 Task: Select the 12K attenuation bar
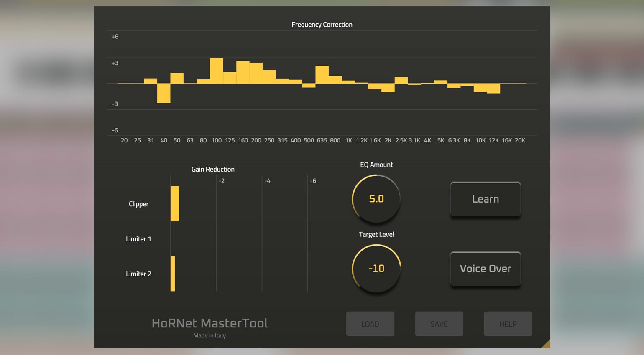pyautogui.click(x=493, y=88)
